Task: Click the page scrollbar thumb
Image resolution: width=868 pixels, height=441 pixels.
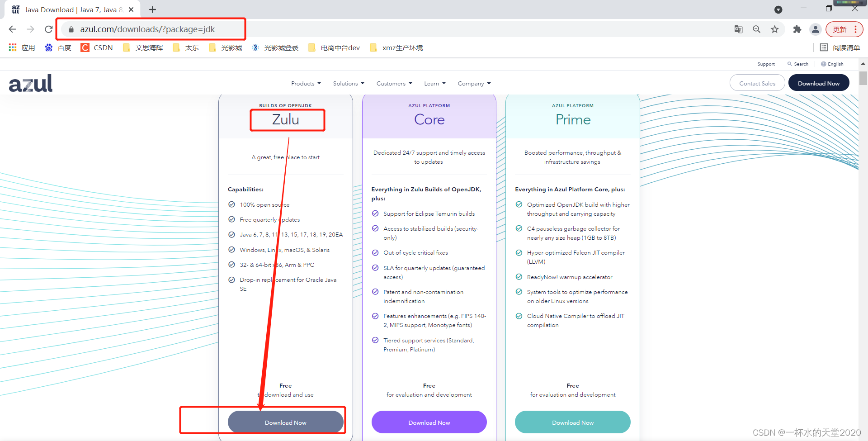Action: click(863, 78)
